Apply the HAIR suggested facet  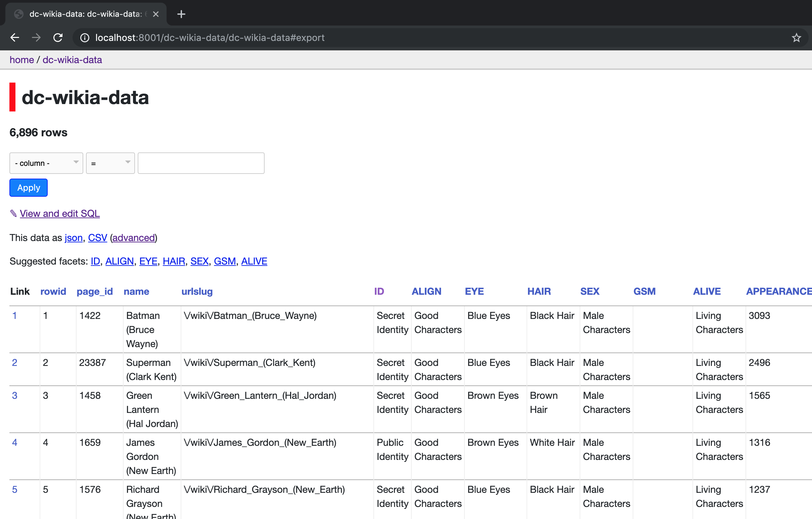(x=174, y=262)
